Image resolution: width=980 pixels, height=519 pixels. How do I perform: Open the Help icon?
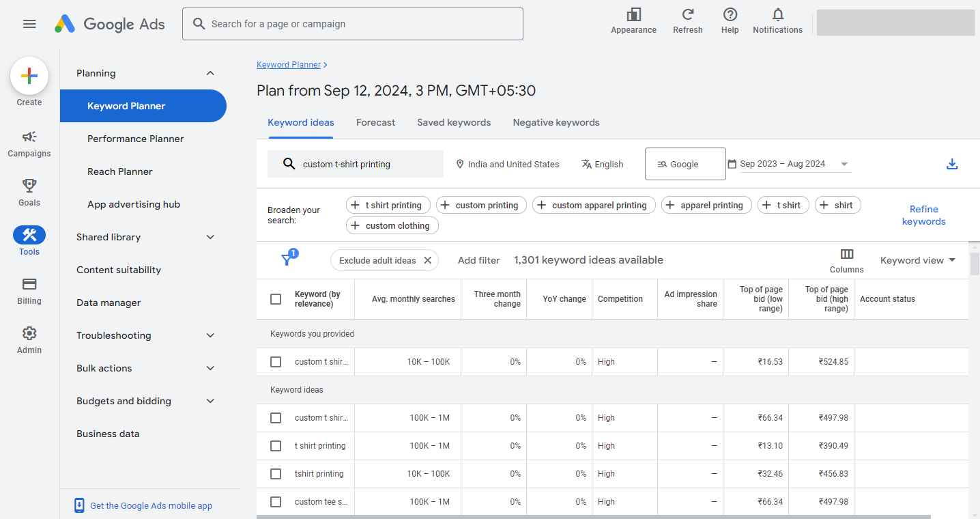pos(730,14)
